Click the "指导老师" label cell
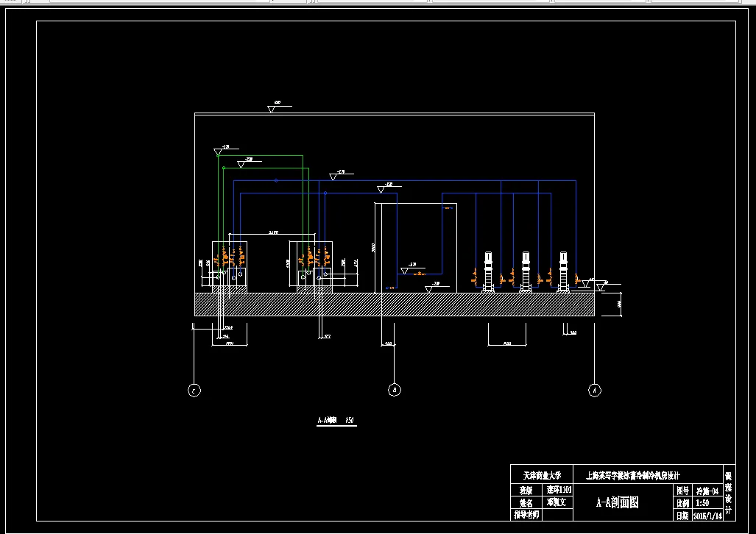 [x=526, y=515]
